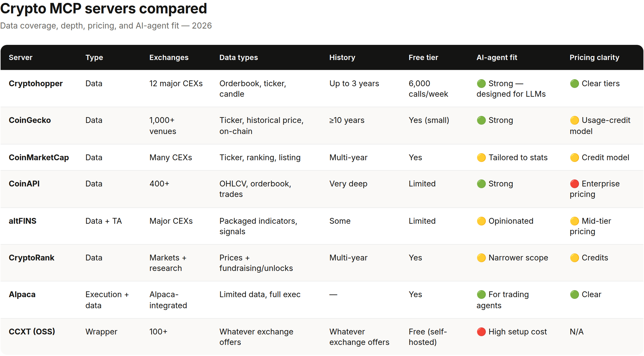Screen dimensions: 644x356
Task: Click the 'Free (self-hosted)' cell
Action: coord(428,337)
